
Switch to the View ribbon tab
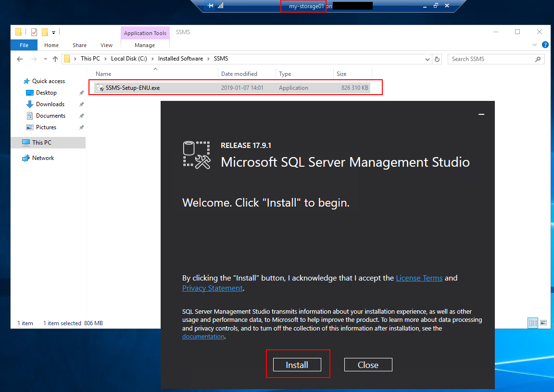[x=106, y=45]
